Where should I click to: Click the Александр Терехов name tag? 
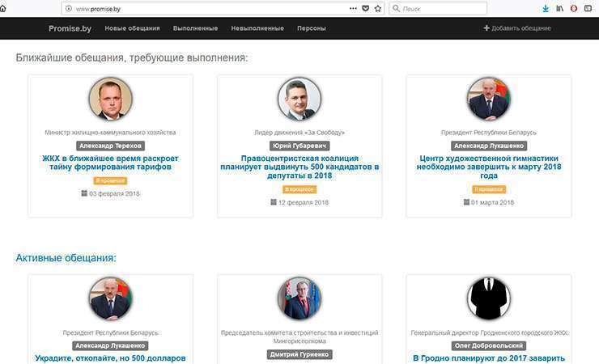click(x=110, y=146)
